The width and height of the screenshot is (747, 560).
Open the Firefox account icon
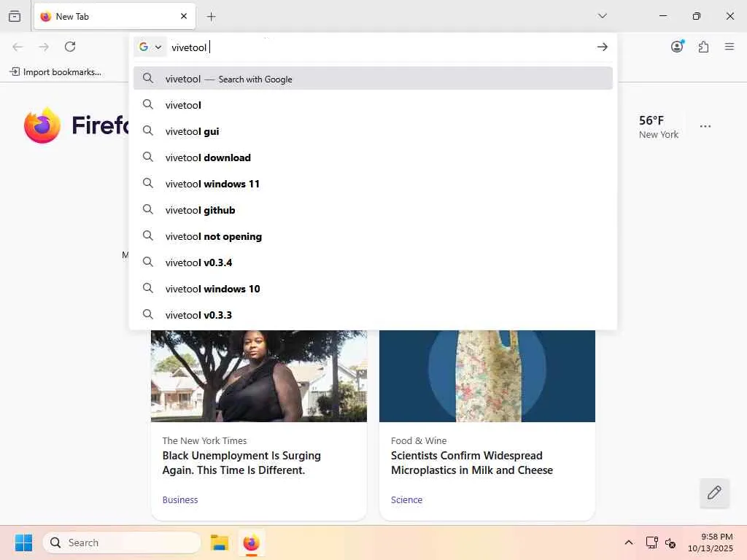pos(677,47)
